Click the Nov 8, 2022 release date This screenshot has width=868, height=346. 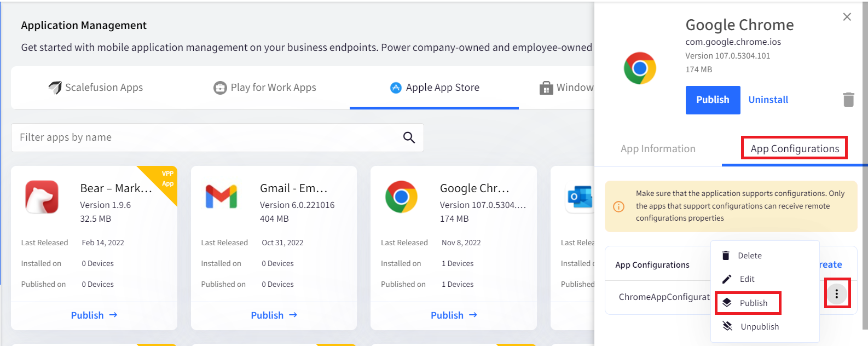tap(461, 243)
